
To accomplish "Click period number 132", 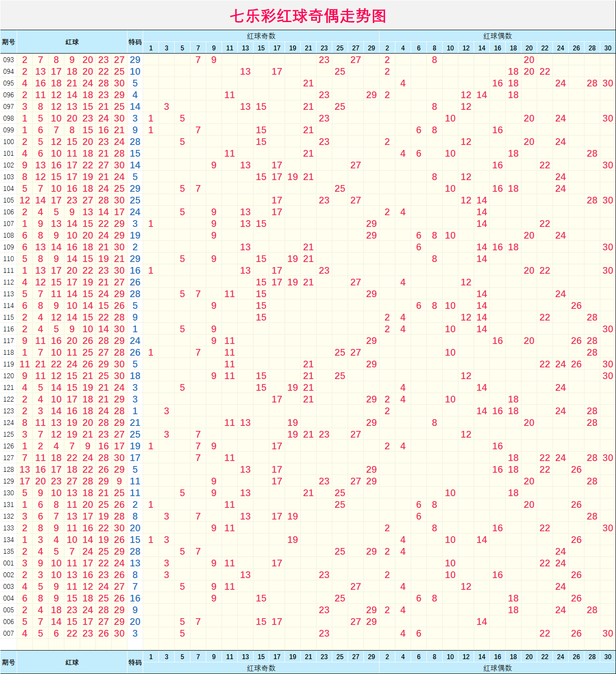I will click(9, 516).
